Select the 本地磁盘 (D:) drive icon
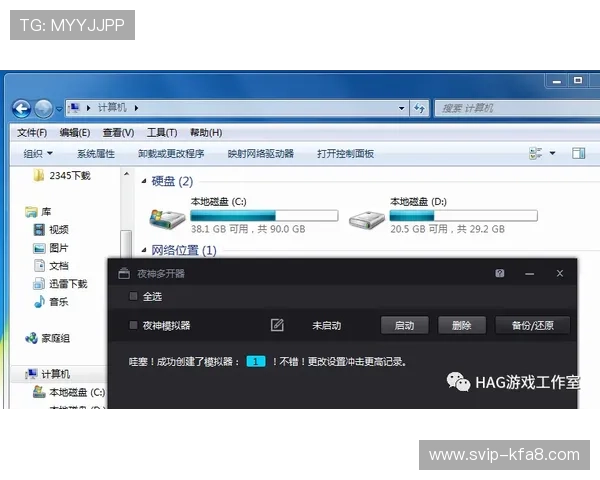The image size is (600, 480). (x=367, y=220)
